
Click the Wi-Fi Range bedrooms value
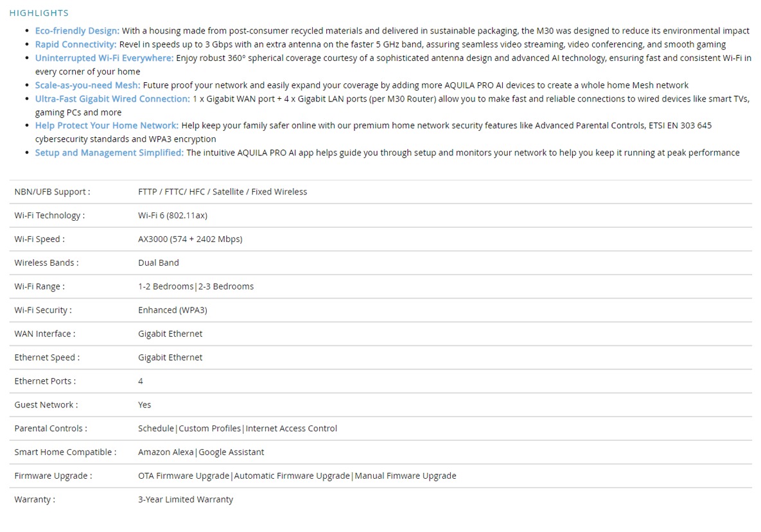[196, 286]
